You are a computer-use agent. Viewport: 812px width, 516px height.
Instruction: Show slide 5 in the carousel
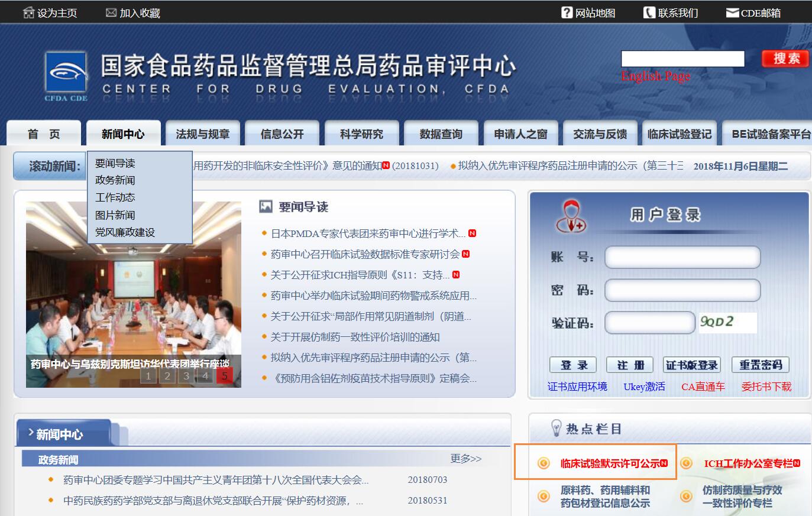tap(224, 375)
